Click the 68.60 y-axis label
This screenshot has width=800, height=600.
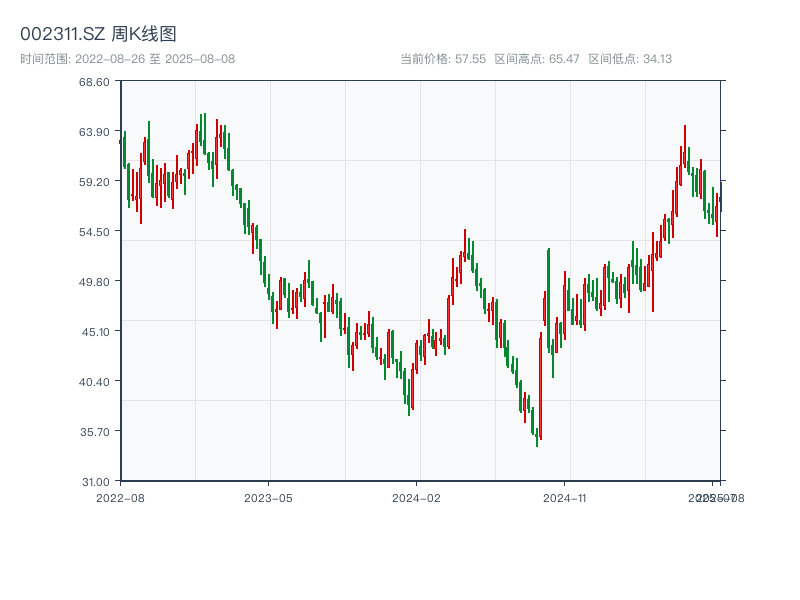(94, 82)
